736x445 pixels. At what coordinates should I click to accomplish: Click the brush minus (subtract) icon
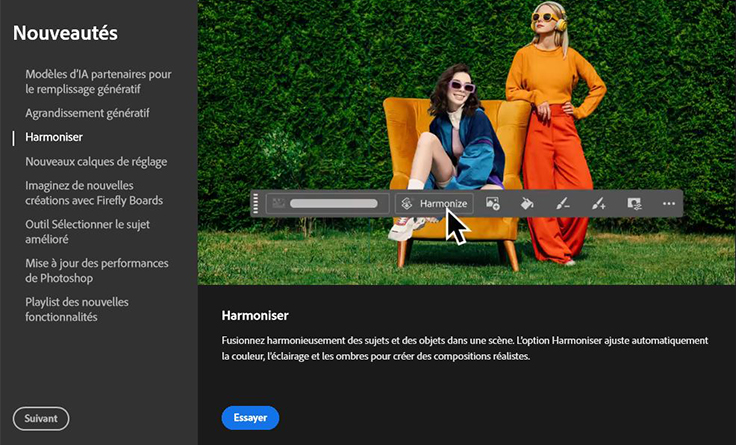pos(563,203)
